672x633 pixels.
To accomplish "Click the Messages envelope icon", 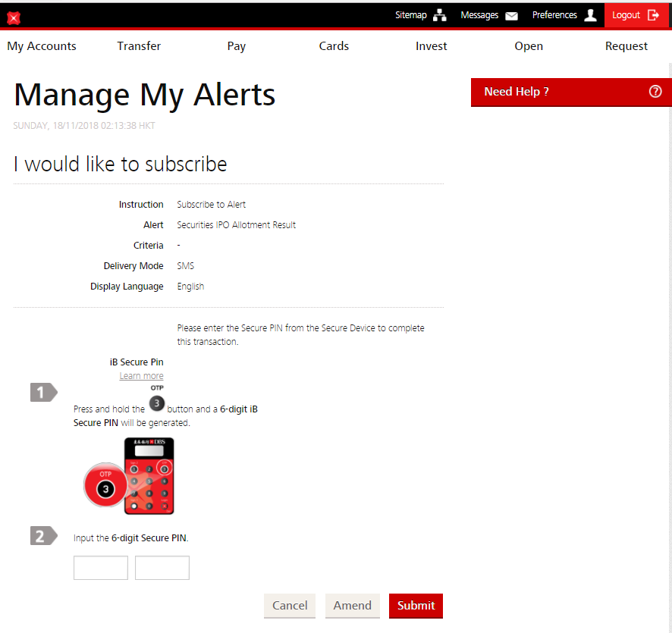I will pyautogui.click(x=512, y=15).
